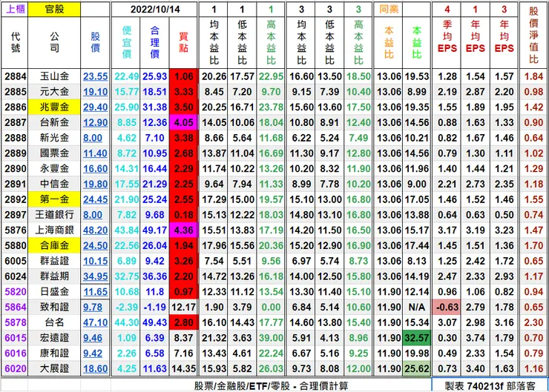
Task: Click 3-year average EPS 3.23
Action: click(504, 230)
